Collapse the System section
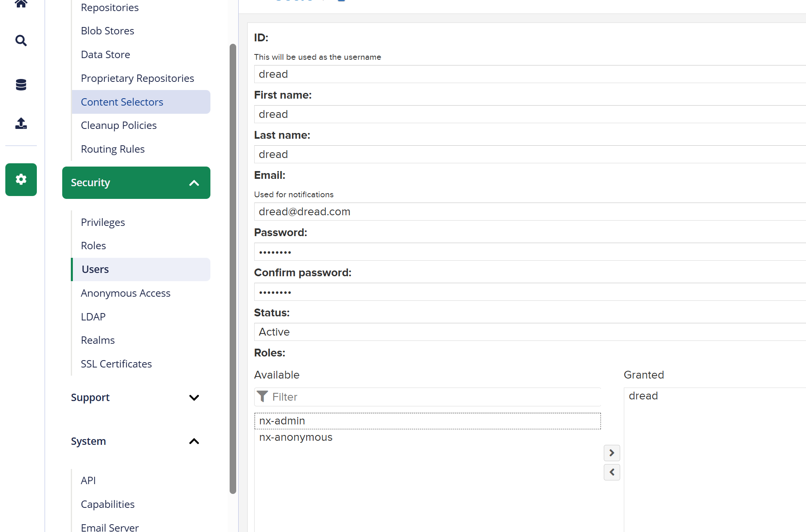 (194, 441)
